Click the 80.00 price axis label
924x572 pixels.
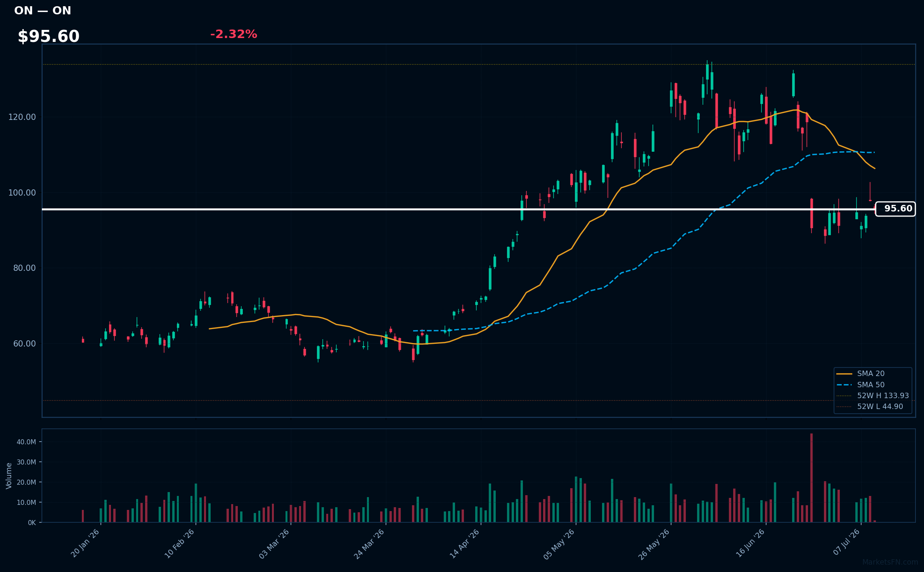[24, 268]
